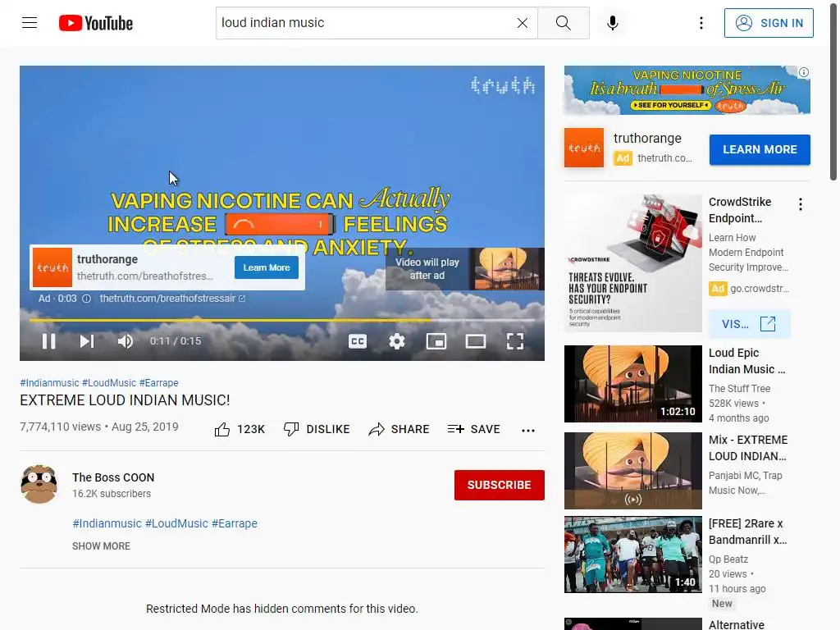840x630 pixels.
Task: Click the Video will play after ad preview
Action: [465, 269]
